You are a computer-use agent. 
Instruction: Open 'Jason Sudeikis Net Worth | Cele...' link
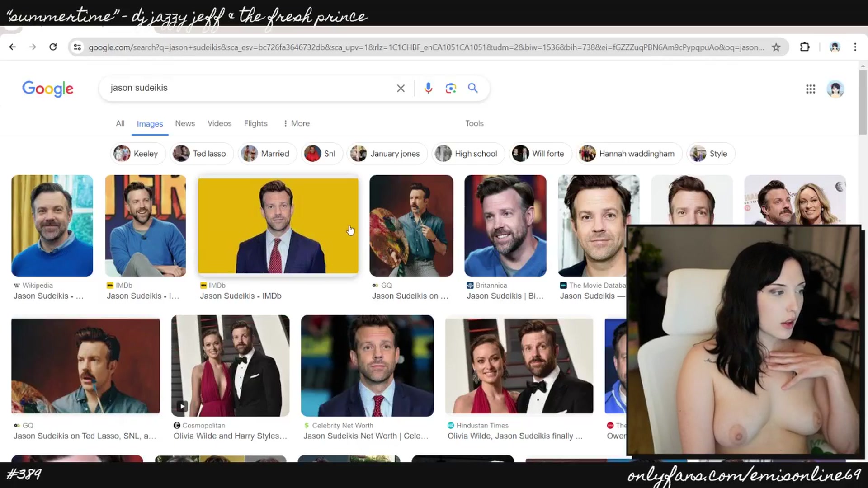(x=366, y=436)
